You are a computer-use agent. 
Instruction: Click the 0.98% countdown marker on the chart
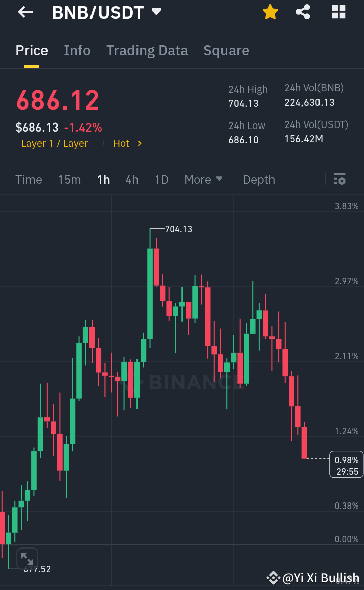click(x=346, y=464)
